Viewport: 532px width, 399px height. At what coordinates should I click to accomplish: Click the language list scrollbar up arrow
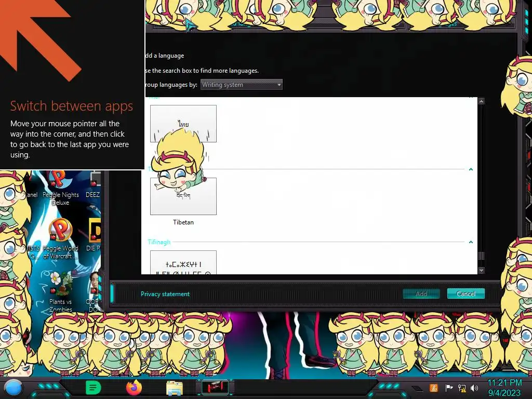click(482, 101)
